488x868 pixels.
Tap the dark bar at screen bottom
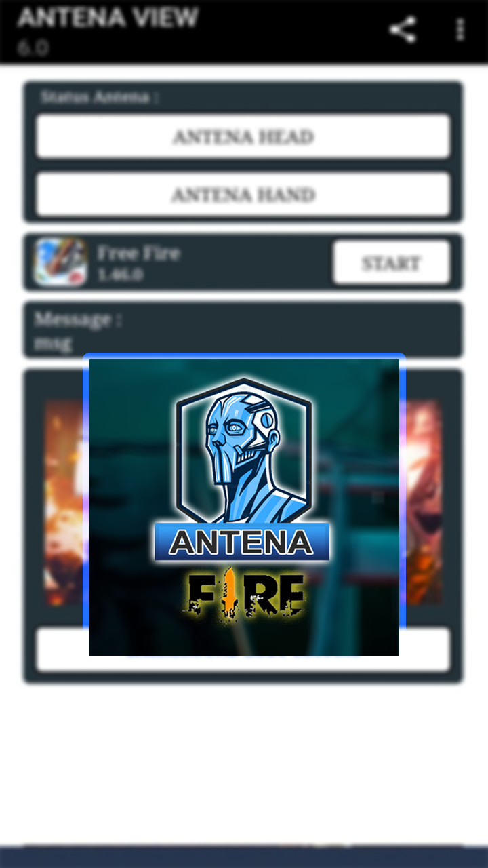click(x=244, y=856)
